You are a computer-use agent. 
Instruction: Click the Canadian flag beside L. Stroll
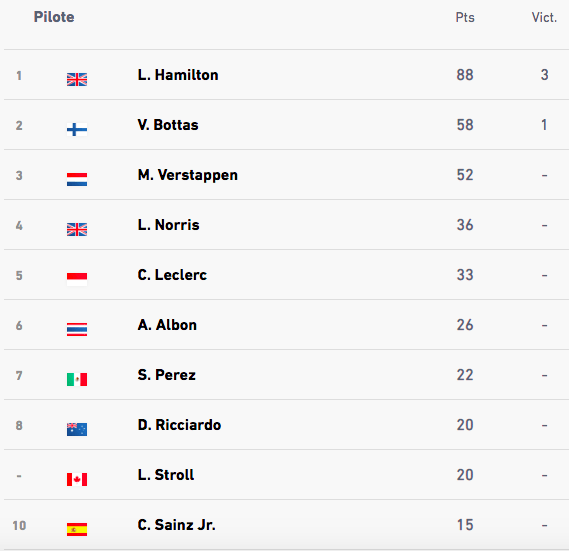(77, 479)
